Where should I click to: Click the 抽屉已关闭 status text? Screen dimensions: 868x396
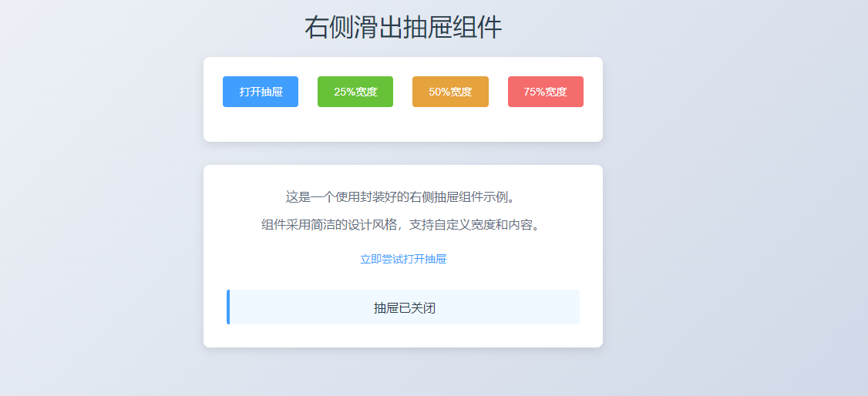click(x=405, y=308)
